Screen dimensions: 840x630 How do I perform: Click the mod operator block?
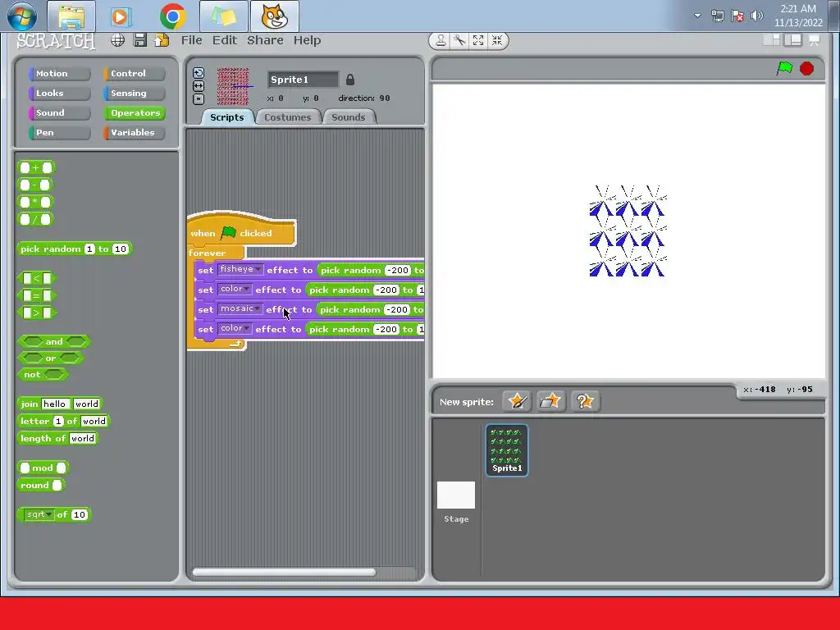click(43, 468)
